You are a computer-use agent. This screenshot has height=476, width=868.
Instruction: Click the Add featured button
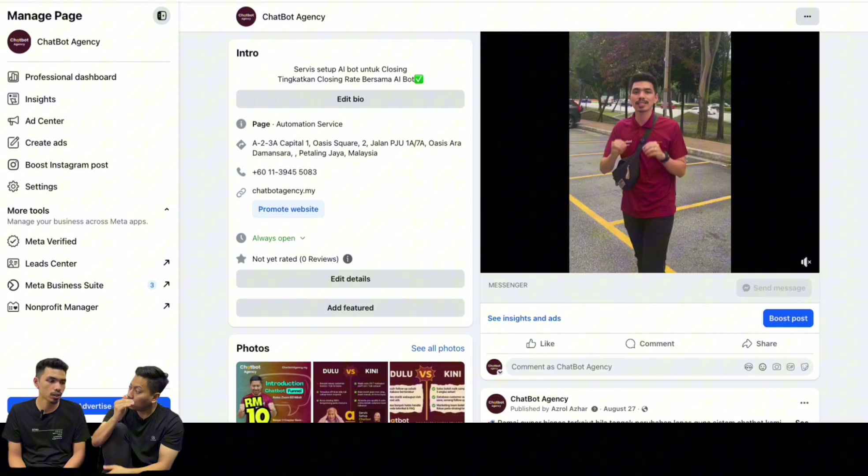350,308
